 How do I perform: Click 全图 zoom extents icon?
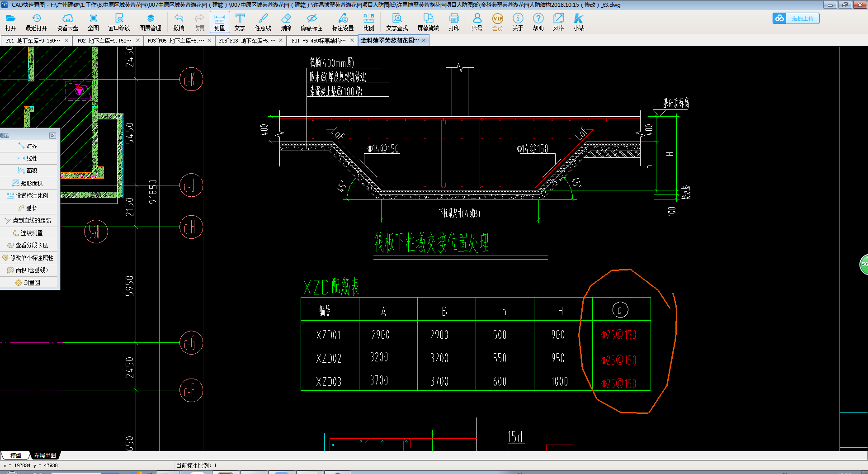[94, 22]
